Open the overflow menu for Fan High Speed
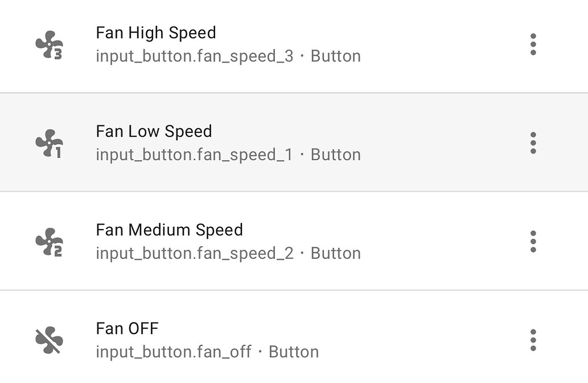This screenshot has width=588, height=383. tap(533, 44)
